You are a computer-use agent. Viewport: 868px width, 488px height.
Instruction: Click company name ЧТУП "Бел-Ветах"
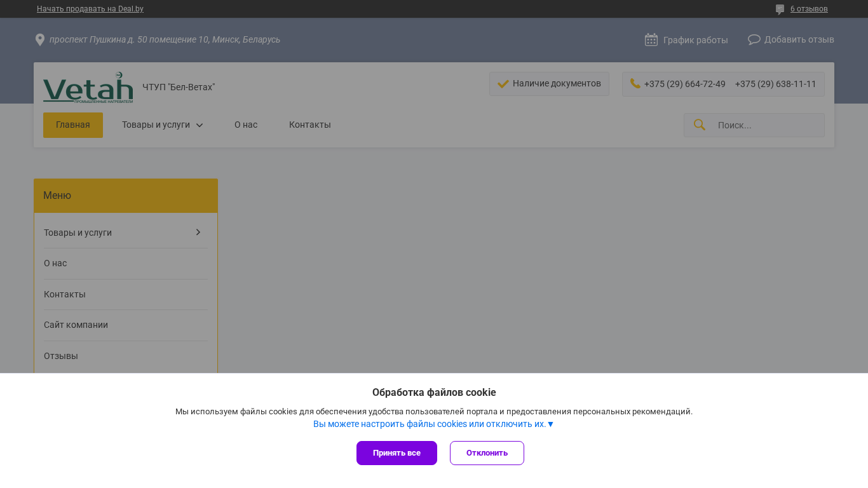[179, 87]
